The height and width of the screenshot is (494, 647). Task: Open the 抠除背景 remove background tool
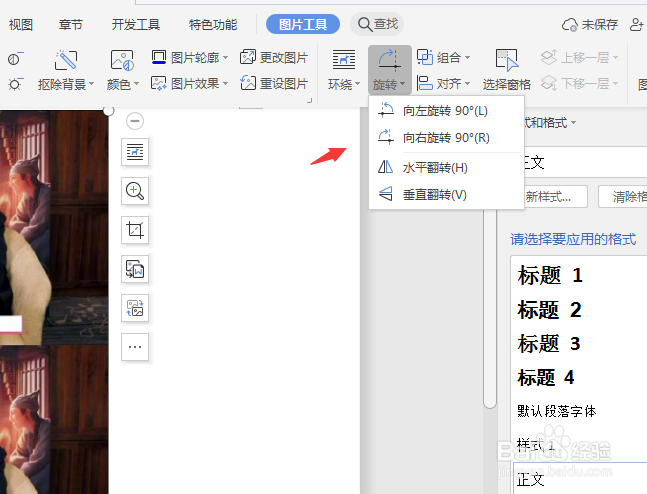[x=66, y=70]
